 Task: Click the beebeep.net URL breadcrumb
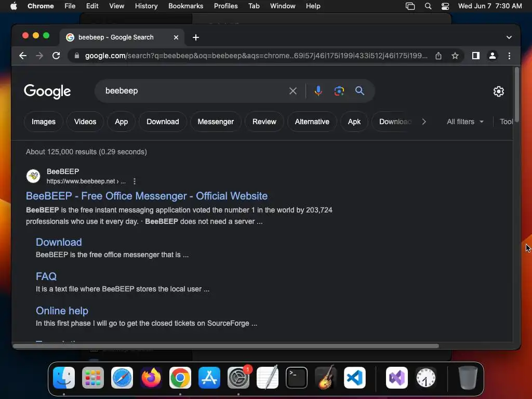[86, 181]
